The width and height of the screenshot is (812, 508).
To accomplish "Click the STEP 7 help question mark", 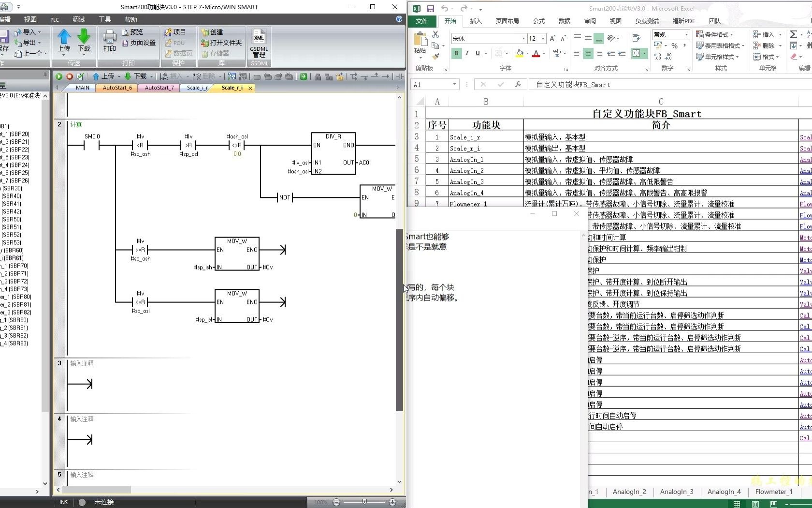I will (x=399, y=19).
